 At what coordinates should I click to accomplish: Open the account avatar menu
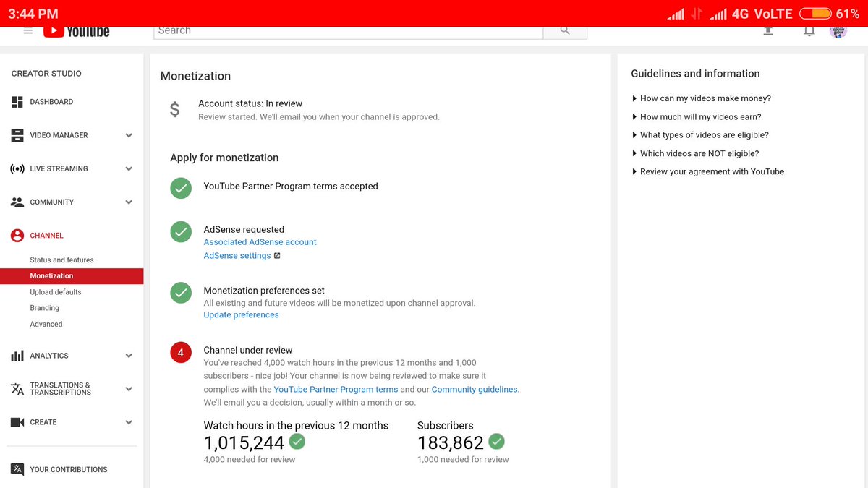click(x=838, y=31)
